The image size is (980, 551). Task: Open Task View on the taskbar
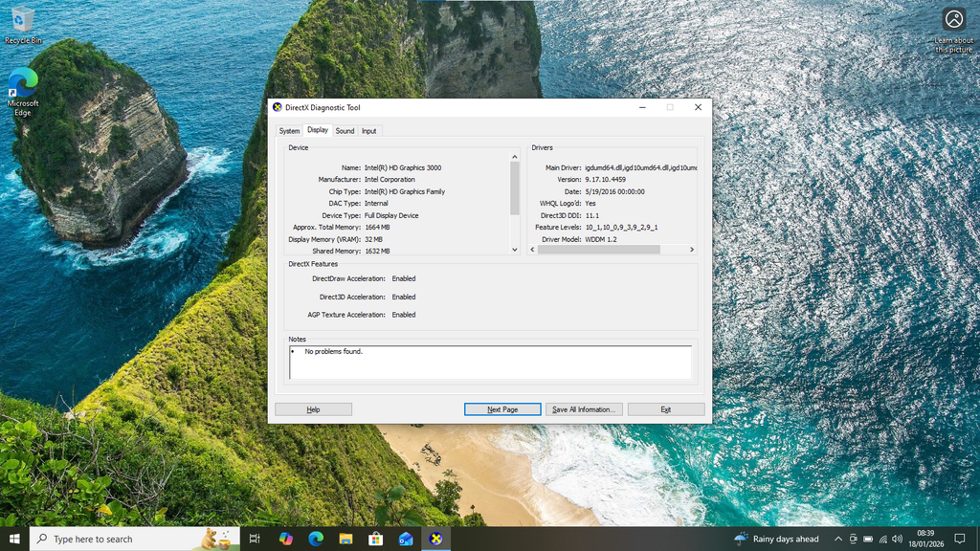[255, 539]
